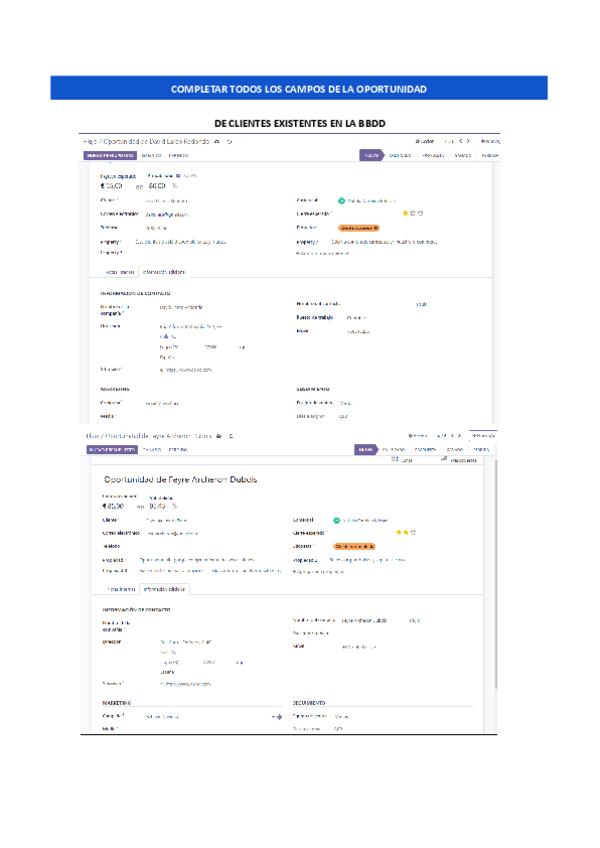600x848 pixels.
Task: Open the Información adicional tab in bottom form
Action: [x=166, y=589]
